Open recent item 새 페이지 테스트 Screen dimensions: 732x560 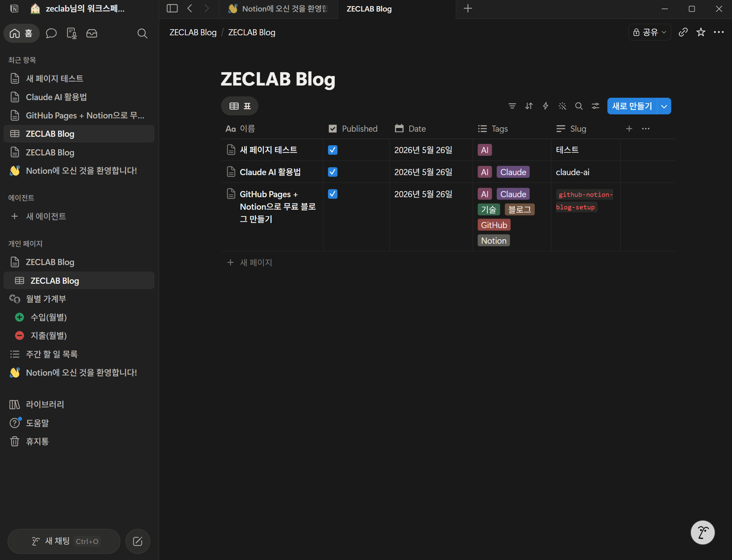point(79,78)
